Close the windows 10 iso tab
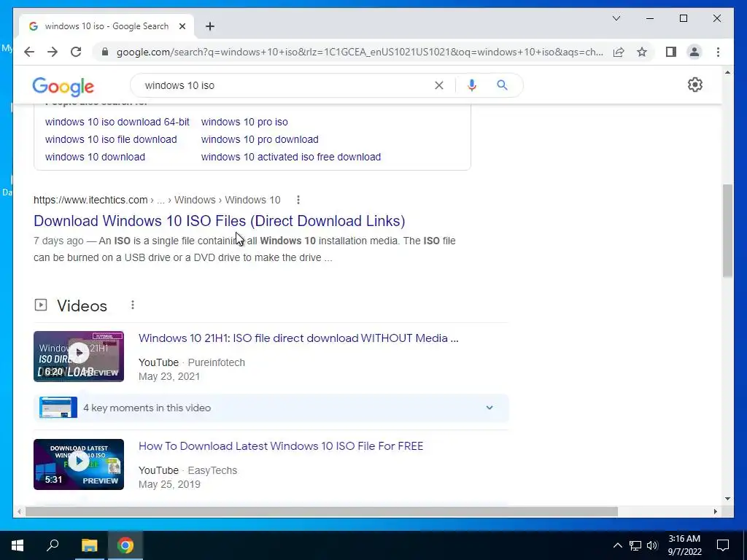 182,26
